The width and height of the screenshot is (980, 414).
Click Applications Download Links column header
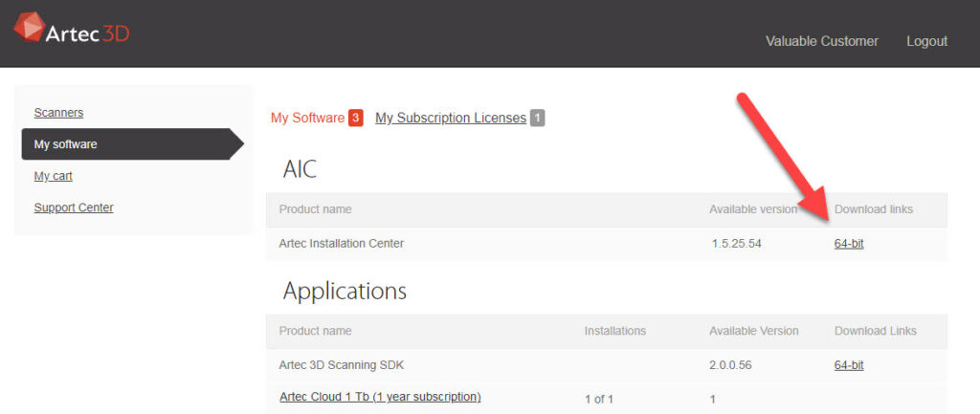point(876,331)
